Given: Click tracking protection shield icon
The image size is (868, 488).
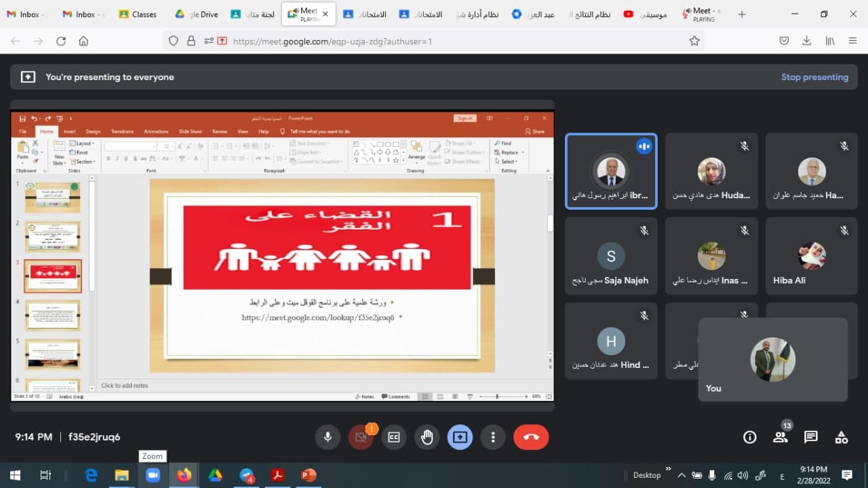Looking at the screenshot, I should click(x=174, y=41).
